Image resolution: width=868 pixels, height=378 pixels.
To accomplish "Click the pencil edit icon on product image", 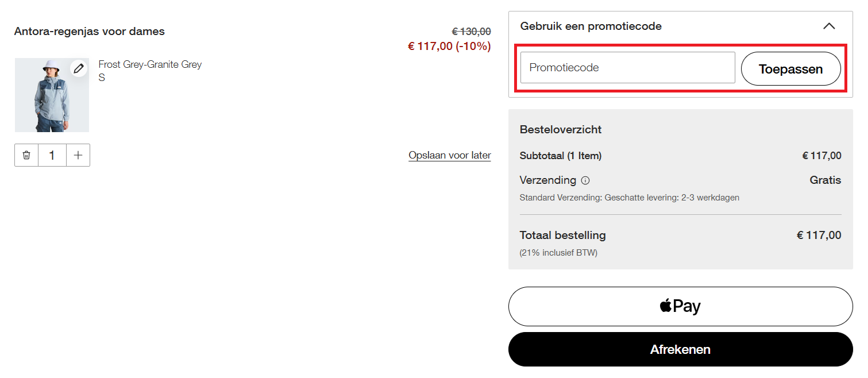I will (x=79, y=68).
